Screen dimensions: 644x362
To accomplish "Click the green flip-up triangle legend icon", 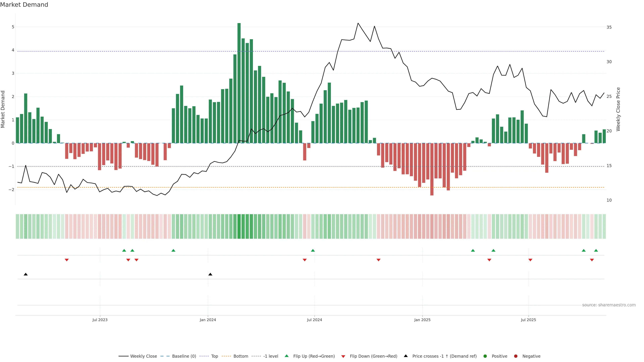I will pyautogui.click(x=287, y=356).
